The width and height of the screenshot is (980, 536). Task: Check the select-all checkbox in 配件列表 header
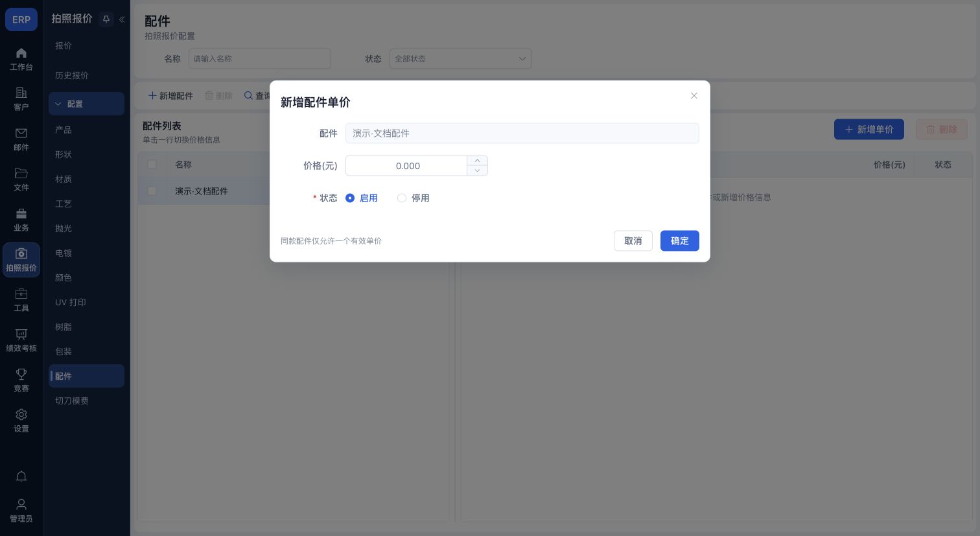152,165
